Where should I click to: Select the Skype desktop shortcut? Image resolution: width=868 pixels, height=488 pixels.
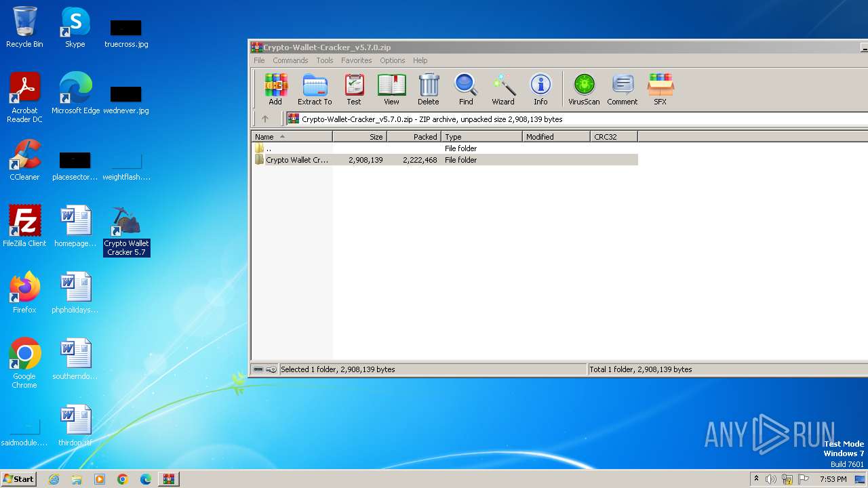75,27
